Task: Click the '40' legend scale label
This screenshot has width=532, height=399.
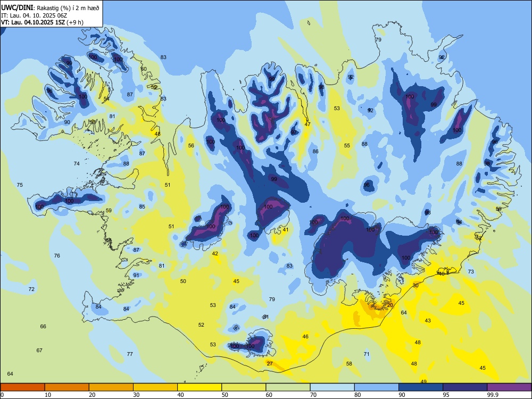Action: click(181, 395)
